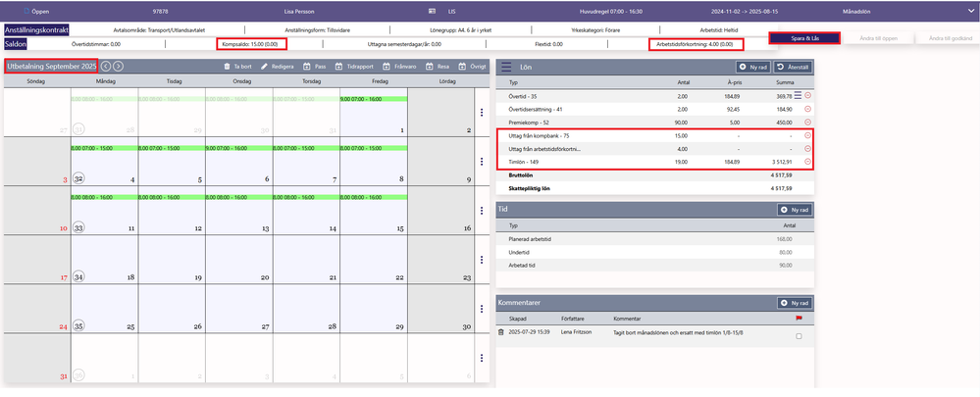
Task: Click Ändra till öppen button
Action: [877, 38]
